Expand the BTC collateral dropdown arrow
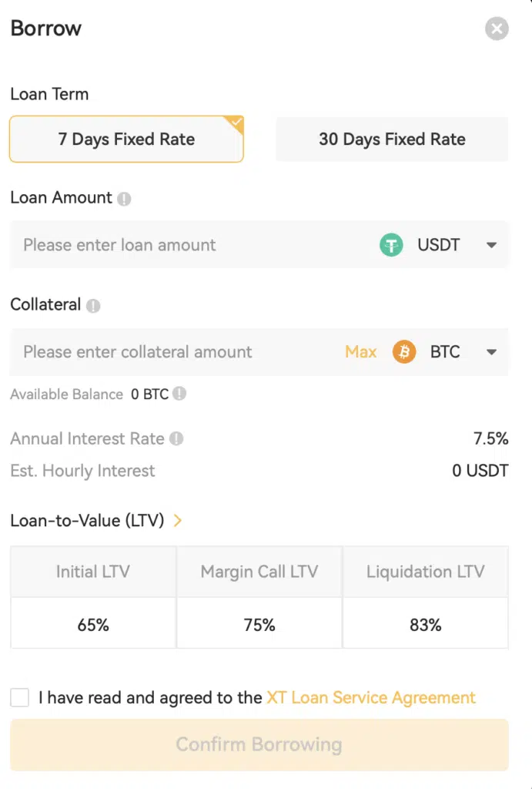 (x=491, y=351)
